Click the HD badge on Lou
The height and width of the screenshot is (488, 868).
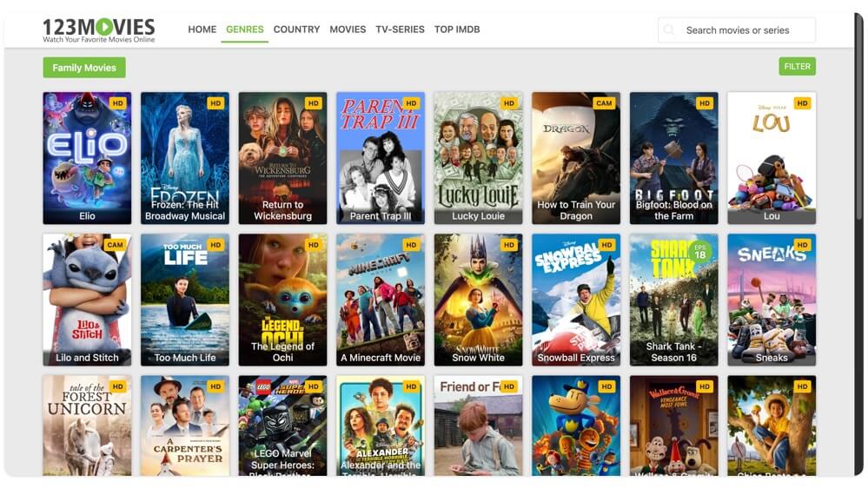pos(802,103)
